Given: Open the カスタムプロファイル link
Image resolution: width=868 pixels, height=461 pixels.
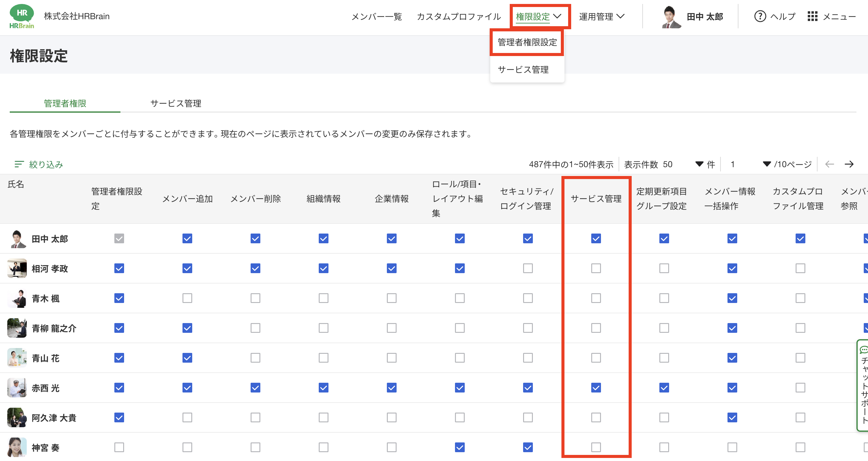Looking at the screenshot, I should coord(459,16).
